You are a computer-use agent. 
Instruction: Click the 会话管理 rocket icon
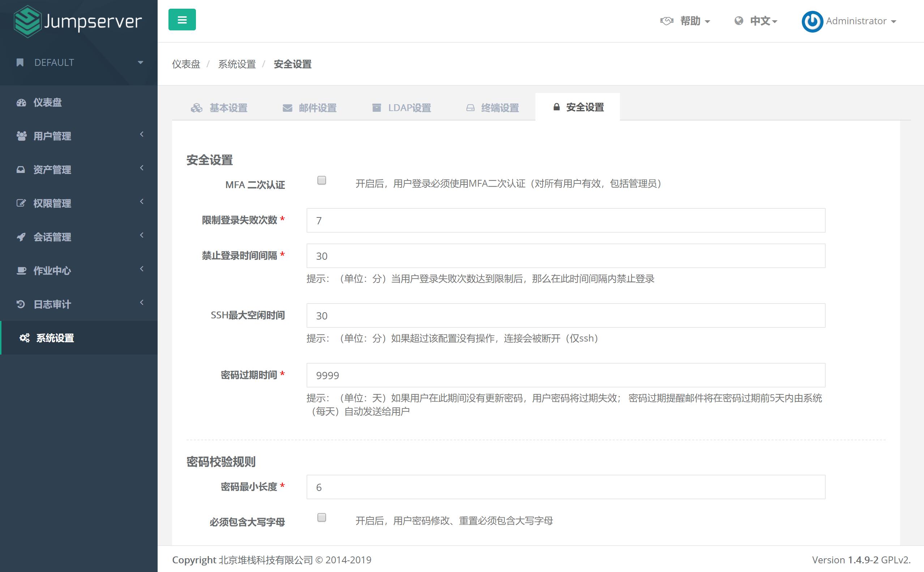[21, 237]
